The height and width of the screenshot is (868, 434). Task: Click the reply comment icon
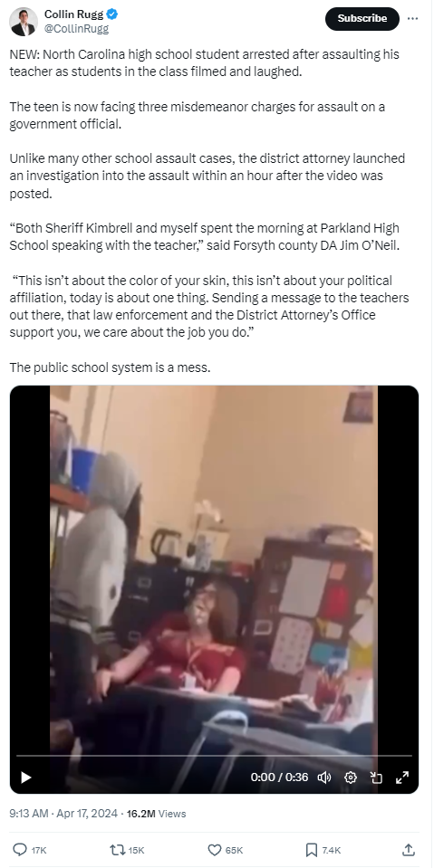[x=20, y=850]
